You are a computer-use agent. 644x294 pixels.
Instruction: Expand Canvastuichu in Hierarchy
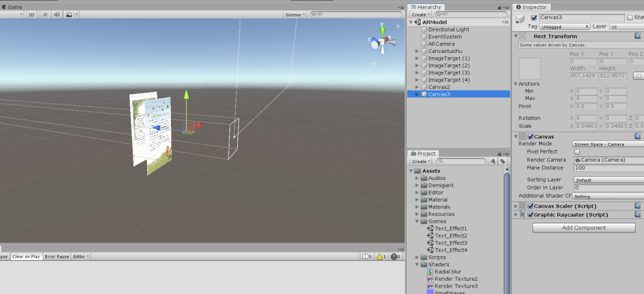[x=418, y=51]
